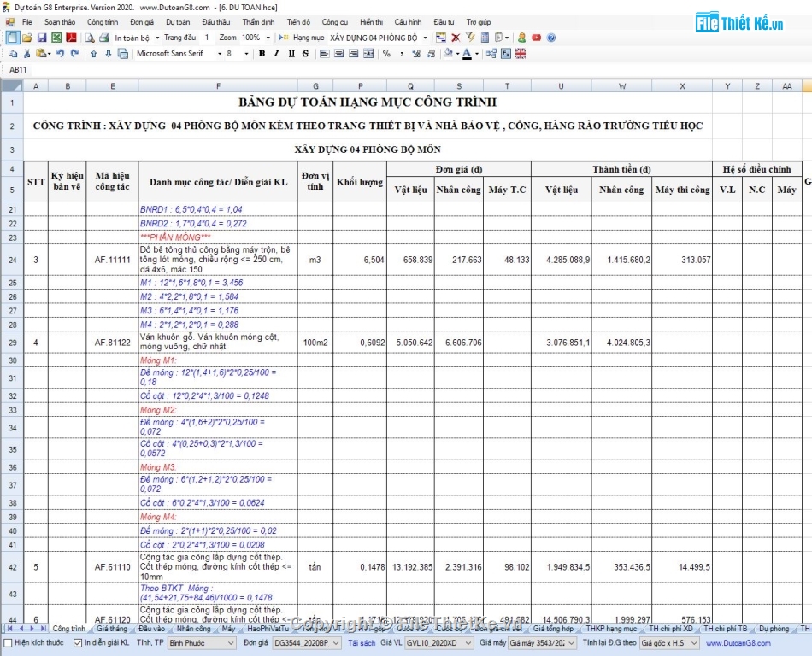Switch to THKP hạng mục sheet tab
Viewport: 812px width, 656px height.
612,629
